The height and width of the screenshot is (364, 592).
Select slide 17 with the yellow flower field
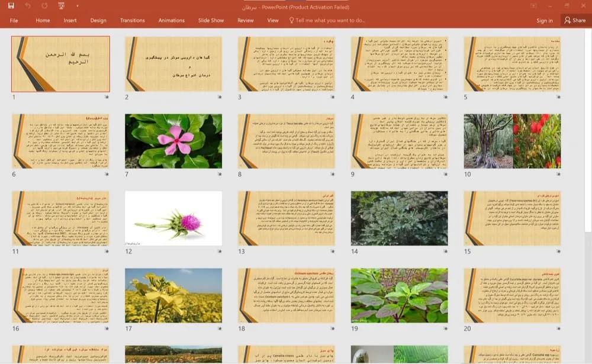(x=173, y=295)
